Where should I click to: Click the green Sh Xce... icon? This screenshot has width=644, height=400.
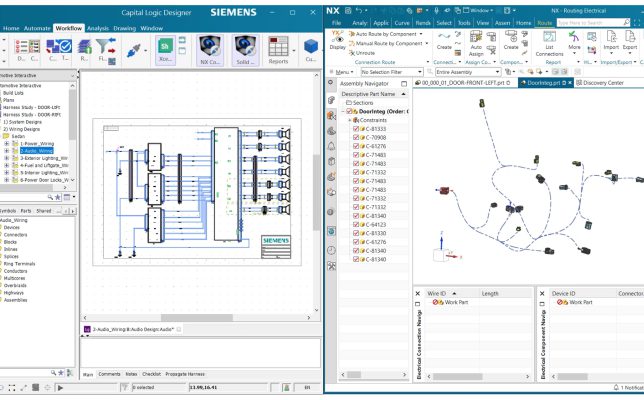click(x=165, y=50)
